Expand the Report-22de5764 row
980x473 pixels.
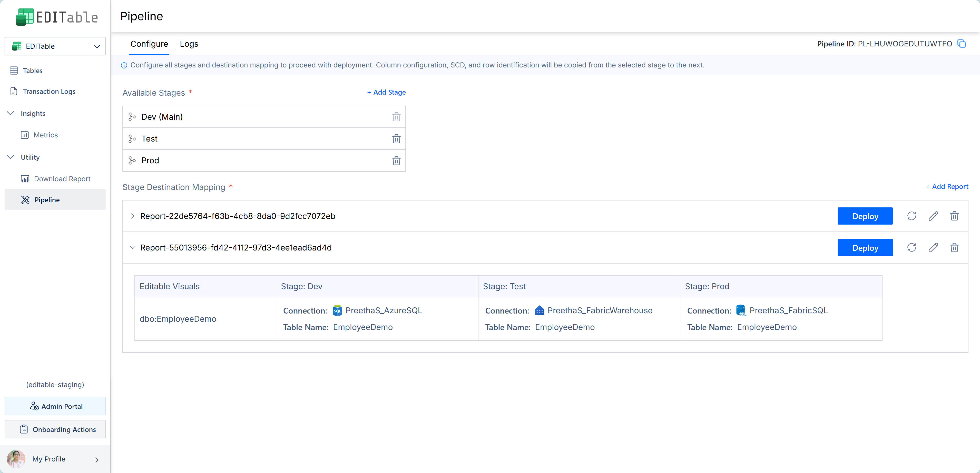pos(132,216)
